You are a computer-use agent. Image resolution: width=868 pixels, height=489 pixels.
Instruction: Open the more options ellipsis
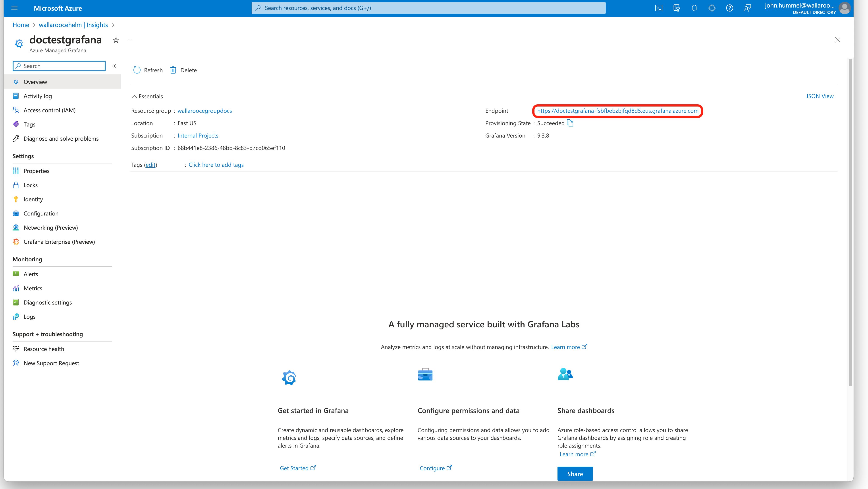[x=130, y=40]
